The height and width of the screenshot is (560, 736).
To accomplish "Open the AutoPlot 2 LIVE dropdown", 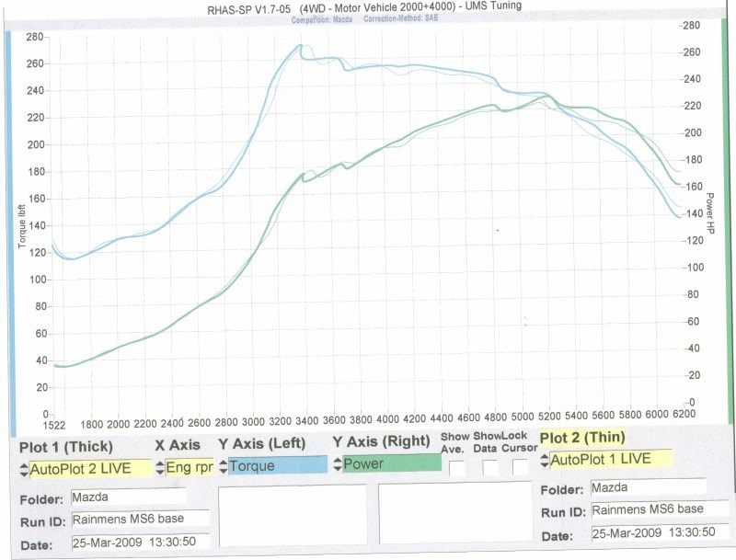I will pyautogui.click(x=89, y=469).
